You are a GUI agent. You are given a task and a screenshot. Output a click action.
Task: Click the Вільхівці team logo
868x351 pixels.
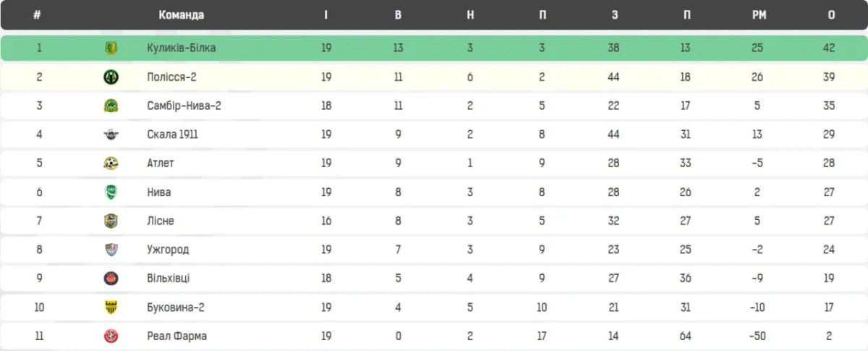[111, 279]
